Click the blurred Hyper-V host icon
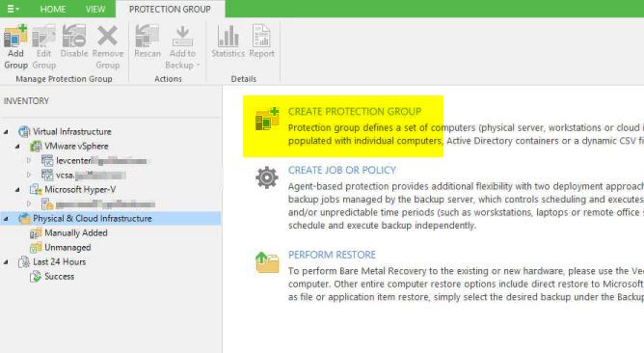This screenshot has width=644, height=353. [47, 204]
